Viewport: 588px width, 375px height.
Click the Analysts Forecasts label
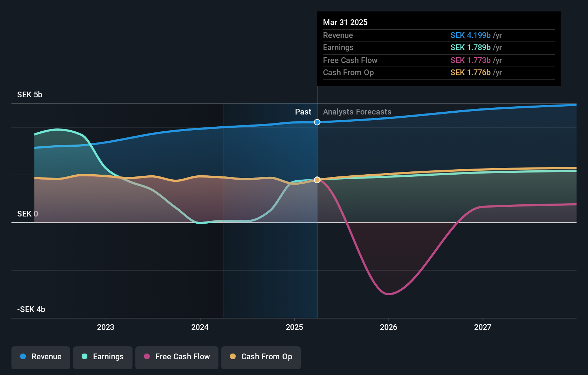357,112
